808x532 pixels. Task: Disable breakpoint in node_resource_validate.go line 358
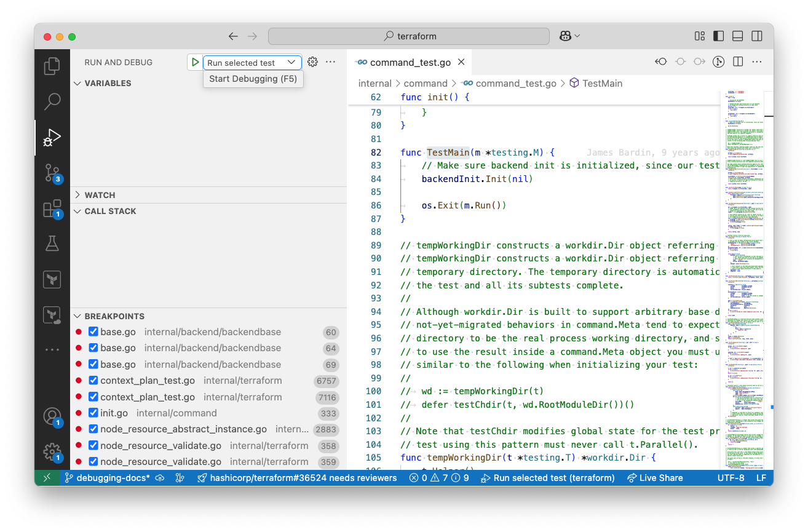coord(94,445)
